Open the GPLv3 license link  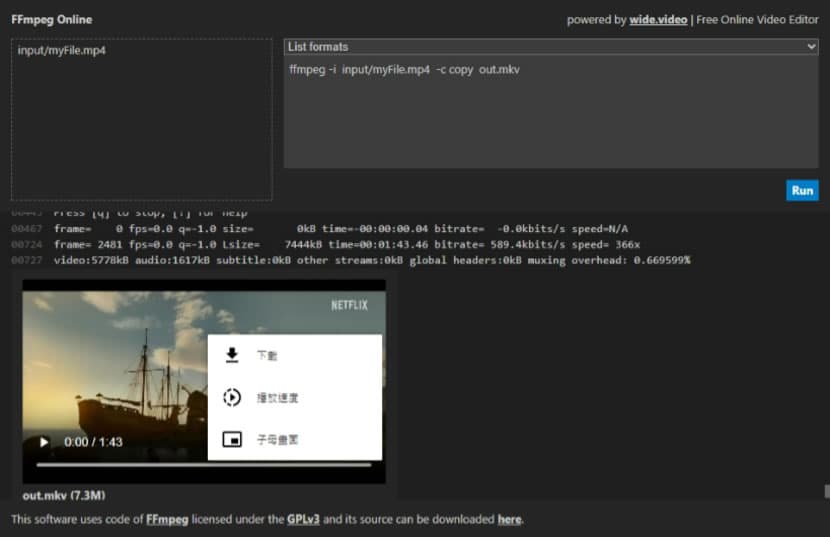(x=303, y=519)
